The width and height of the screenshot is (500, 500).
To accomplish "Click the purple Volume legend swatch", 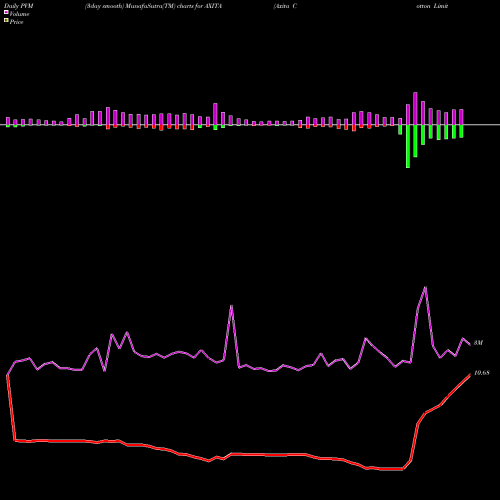I will pyautogui.click(x=6, y=12).
